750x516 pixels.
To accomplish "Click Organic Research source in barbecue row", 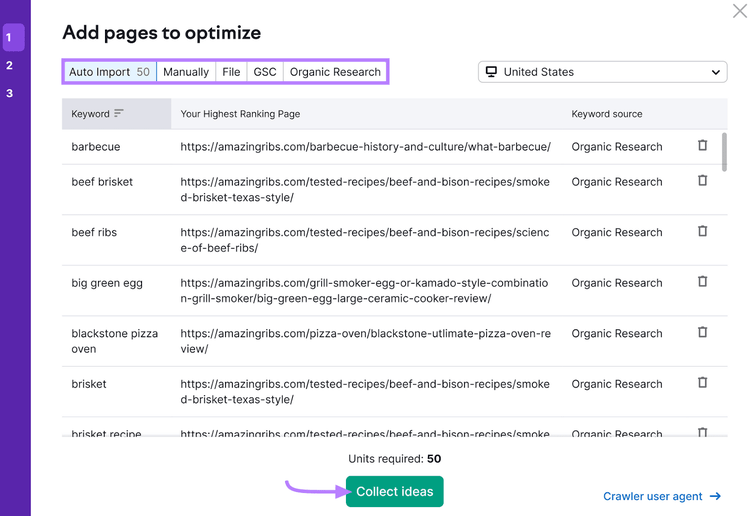I will click(617, 147).
